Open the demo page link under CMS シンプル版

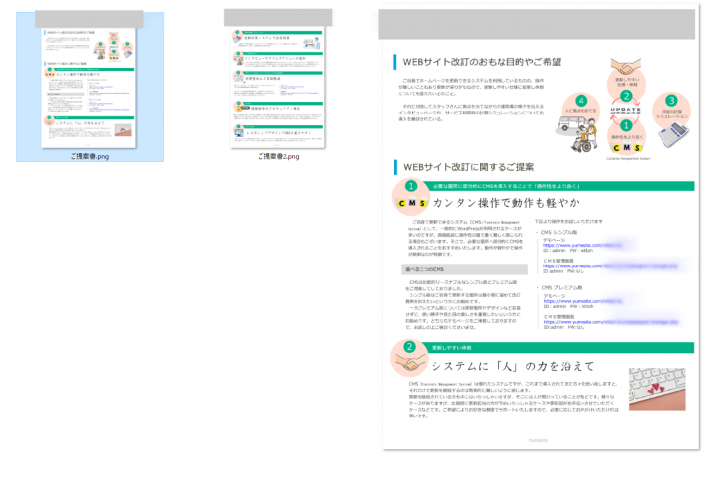[582, 245]
